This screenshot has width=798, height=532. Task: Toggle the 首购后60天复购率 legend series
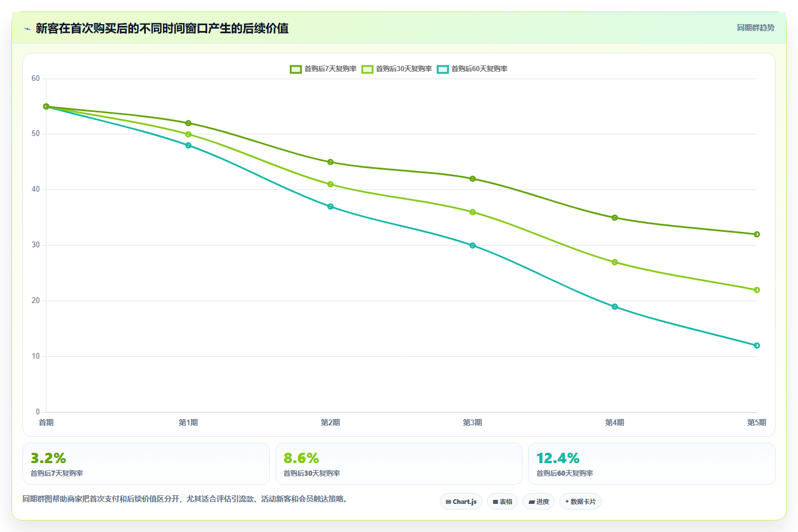[x=472, y=69]
